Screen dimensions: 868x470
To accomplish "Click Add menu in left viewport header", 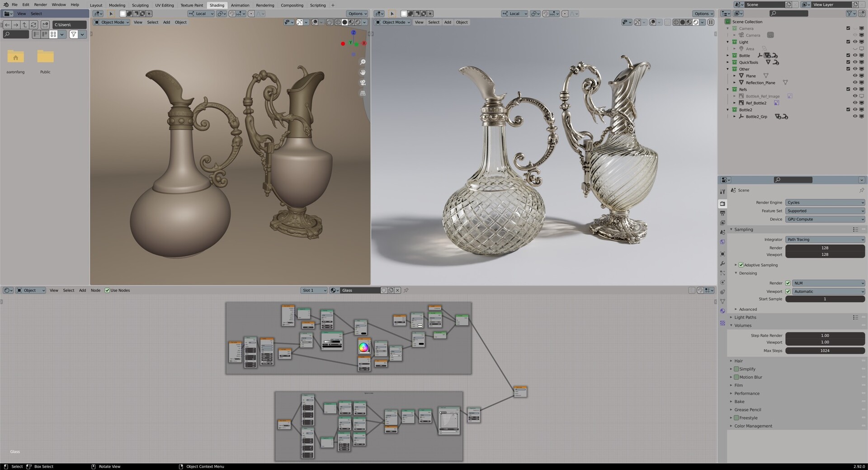I will (x=166, y=22).
